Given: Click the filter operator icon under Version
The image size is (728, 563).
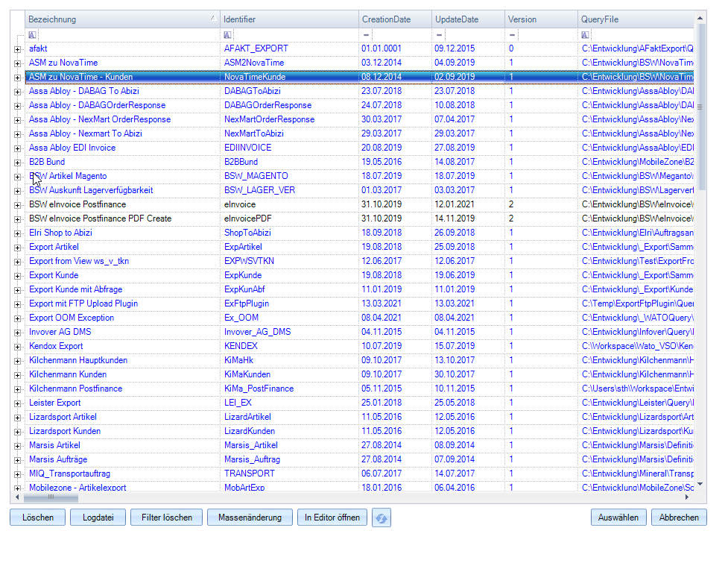Looking at the screenshot, I should coord(512,35).
